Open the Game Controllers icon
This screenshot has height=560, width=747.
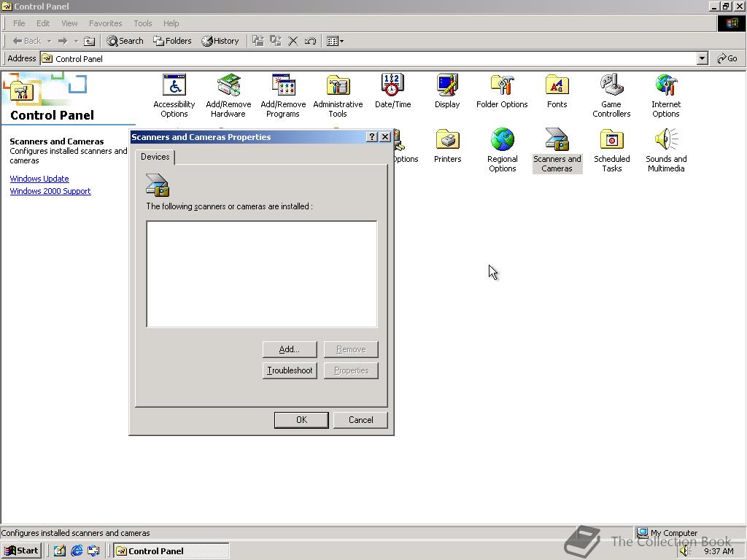point(611,96)
